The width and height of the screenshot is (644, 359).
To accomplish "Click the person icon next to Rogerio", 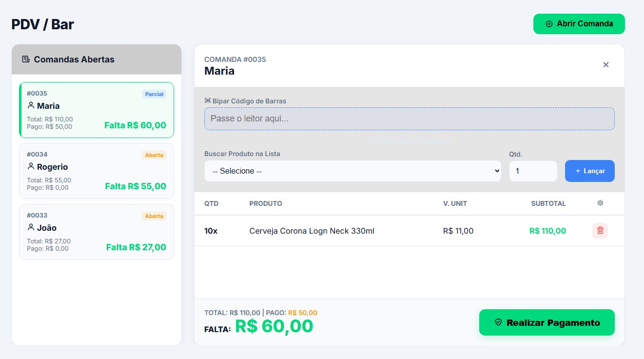I will [x=30, y=167].
